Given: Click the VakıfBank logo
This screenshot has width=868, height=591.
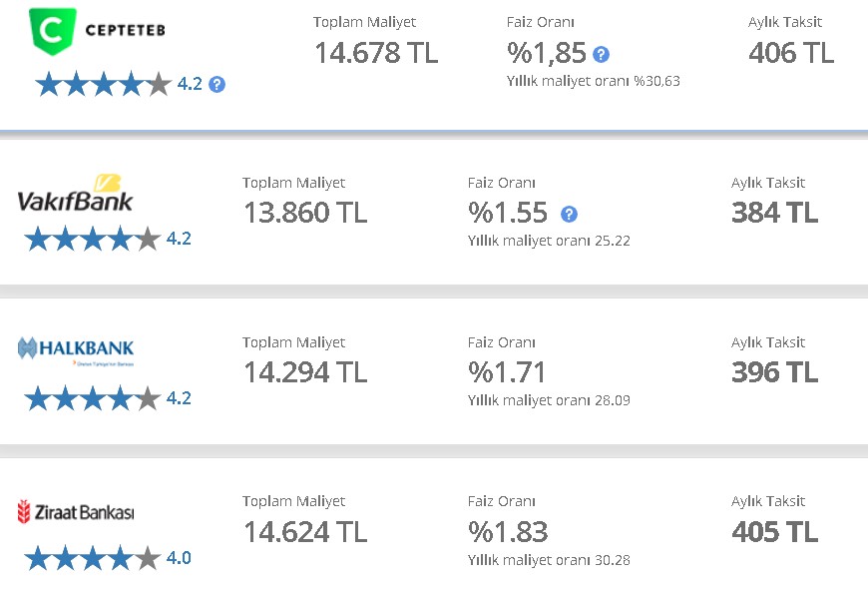Looking at the screenshot, I should pos(75,194).
